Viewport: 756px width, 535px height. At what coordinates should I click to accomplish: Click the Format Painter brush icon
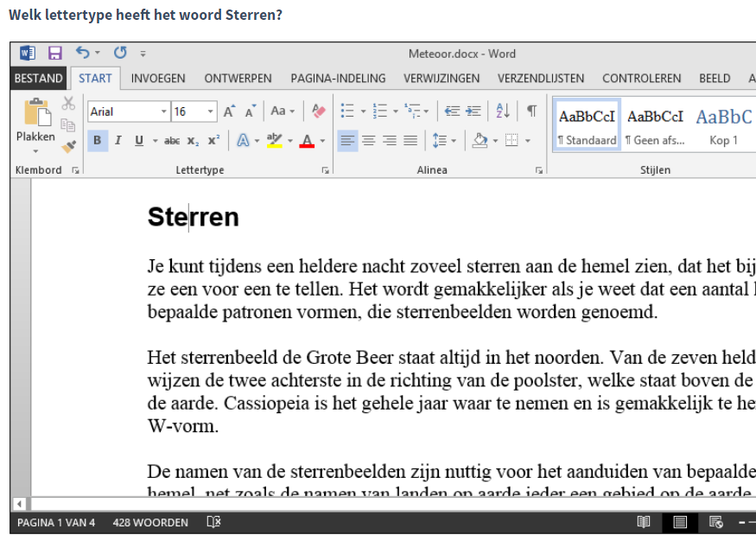tap(69, 146)
